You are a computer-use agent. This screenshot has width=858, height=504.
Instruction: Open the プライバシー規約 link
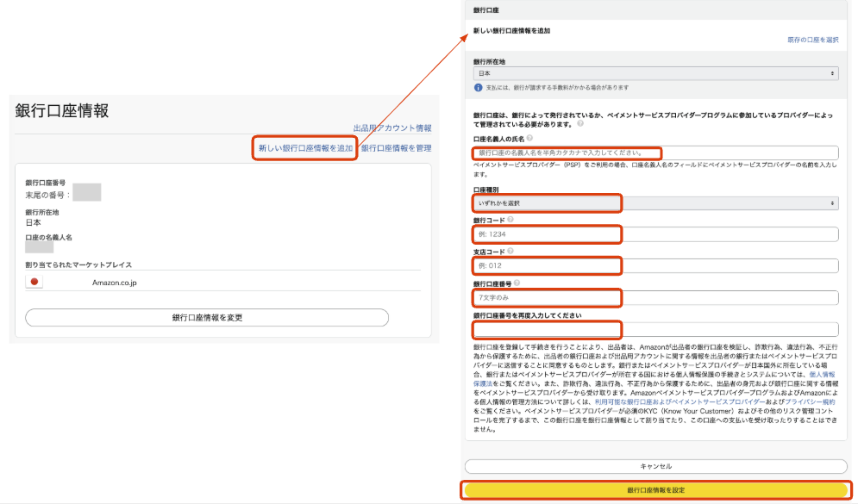(810, 401)
